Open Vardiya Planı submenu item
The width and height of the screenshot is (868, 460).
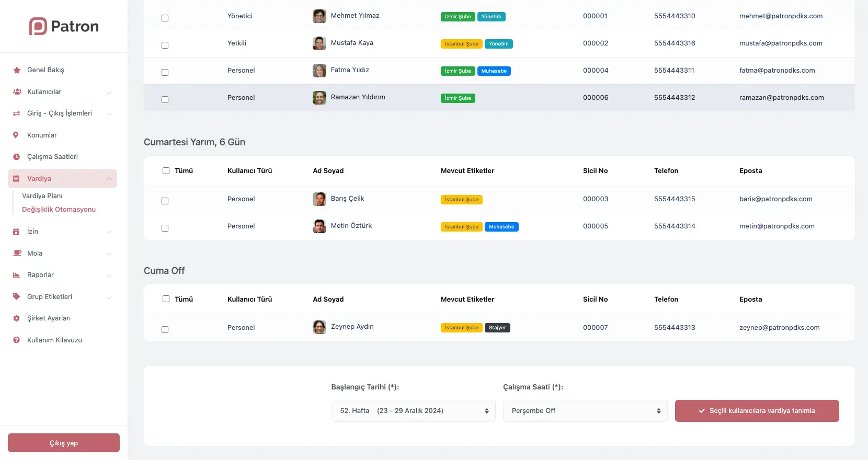(x=42, y=195)
